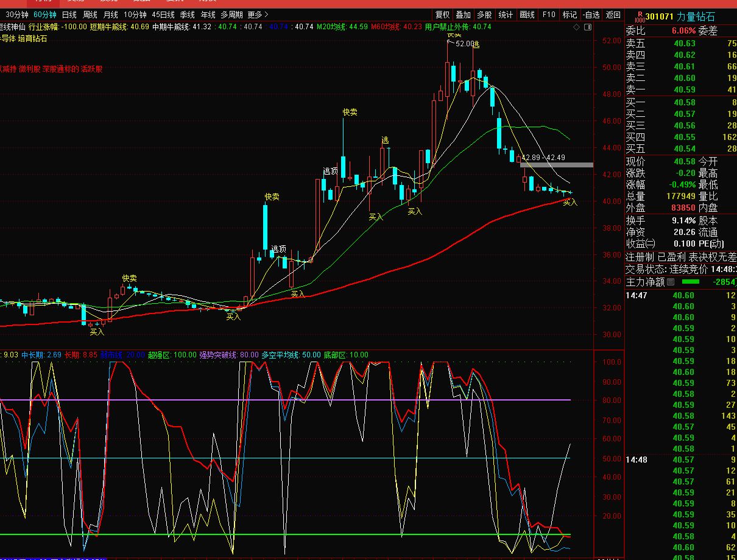
Task: Click the 14:47 tick time entry
Action: (636, 295)
